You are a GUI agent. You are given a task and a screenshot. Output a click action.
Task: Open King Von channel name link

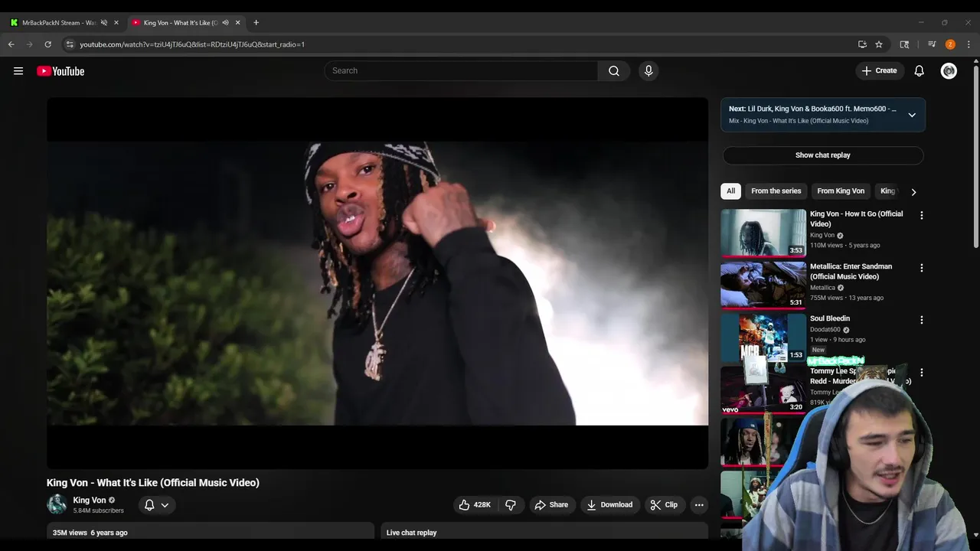point(90,500)
